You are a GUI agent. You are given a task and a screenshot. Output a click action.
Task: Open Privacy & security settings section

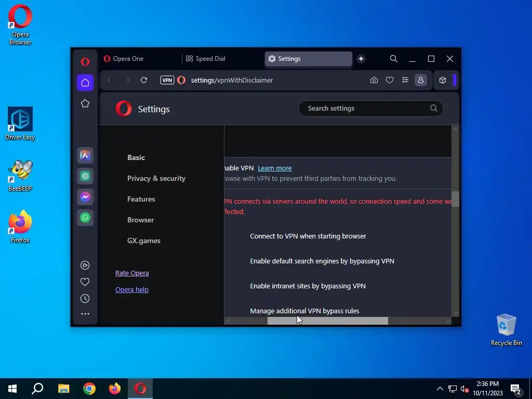(156, 178)
